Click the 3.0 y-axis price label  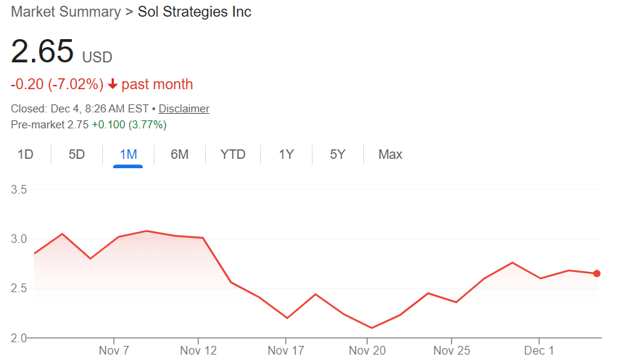pos(19,239)
